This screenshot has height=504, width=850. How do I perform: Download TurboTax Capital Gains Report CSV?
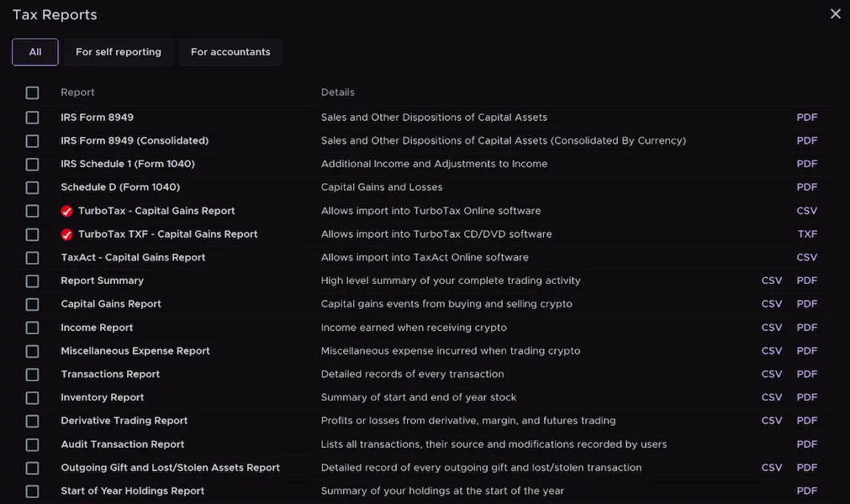tap(806, 211)
